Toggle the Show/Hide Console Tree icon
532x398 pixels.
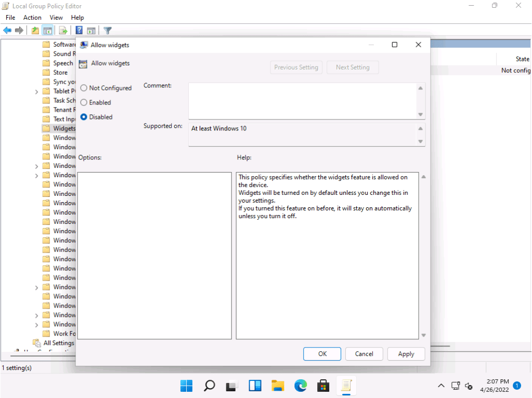(47, 30)
